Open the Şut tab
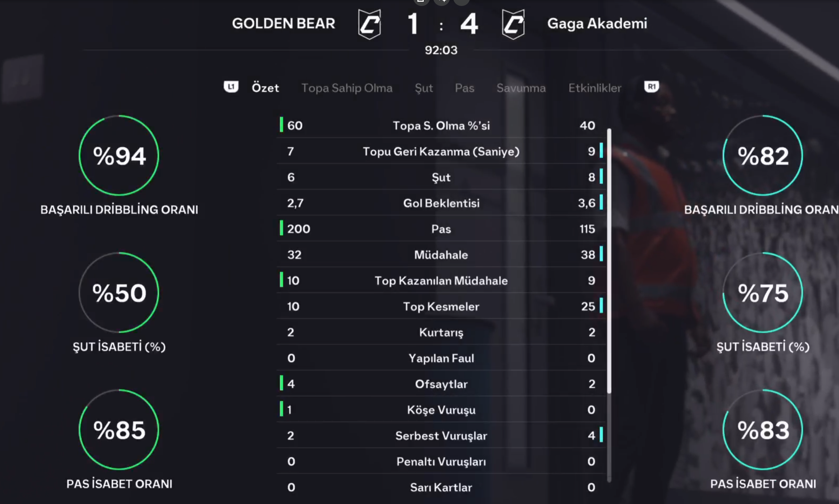 pyautogui.click(x=424, y=88)
